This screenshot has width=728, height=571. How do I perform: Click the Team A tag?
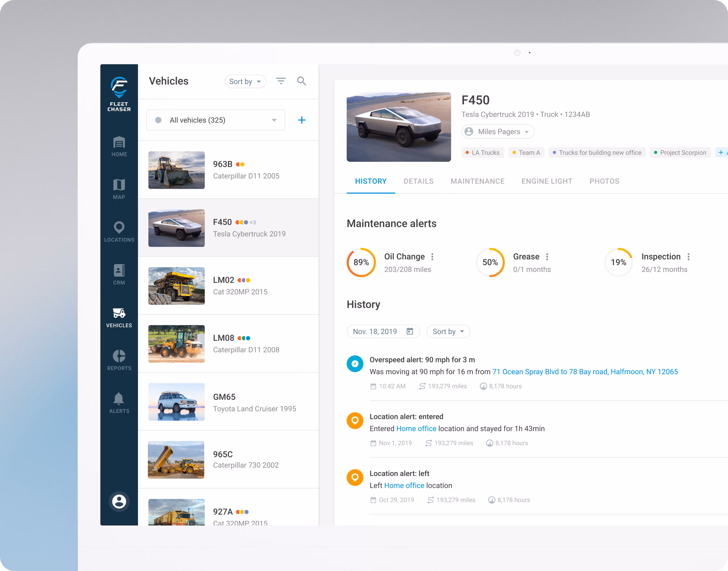pos(527,152)
